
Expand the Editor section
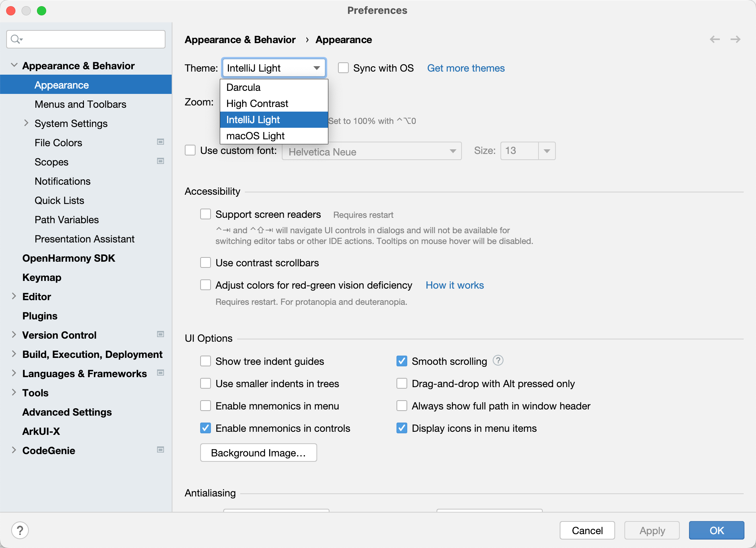click(x=14, y=296)
